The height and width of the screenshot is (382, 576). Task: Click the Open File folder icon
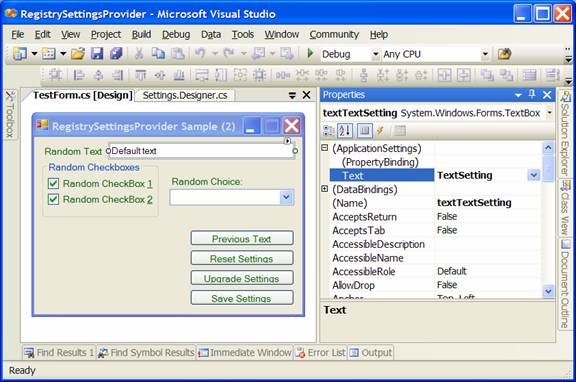78,54
